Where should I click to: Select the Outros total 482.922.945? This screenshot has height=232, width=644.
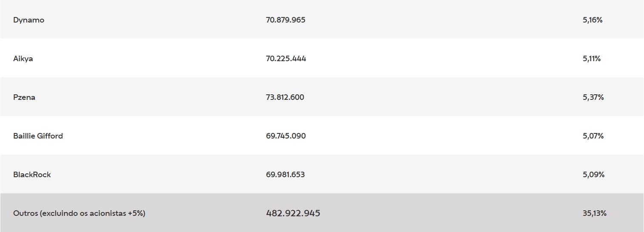point(293,213)
